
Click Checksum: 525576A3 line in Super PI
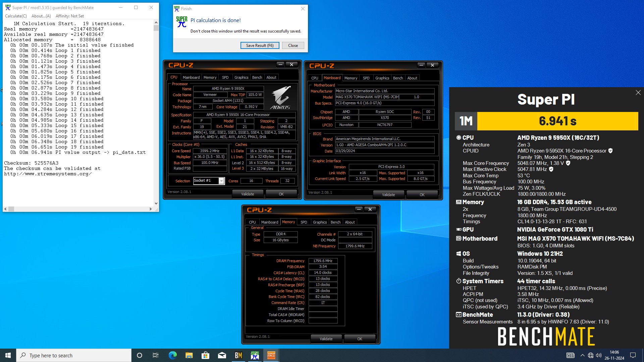click(x=31, y=163)
